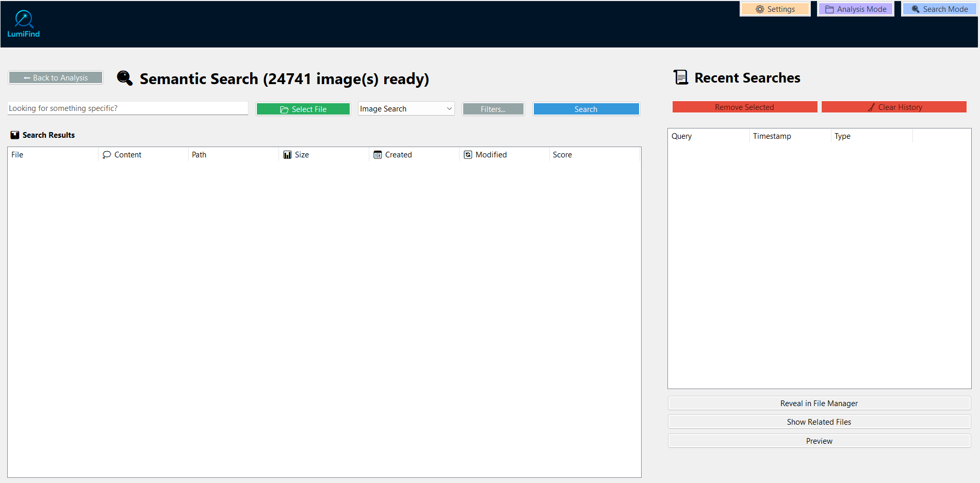The height and width of the screenshot is (483, 980).
Task: Sort recent searches by Timestamp column
Action: pos(790,136)
